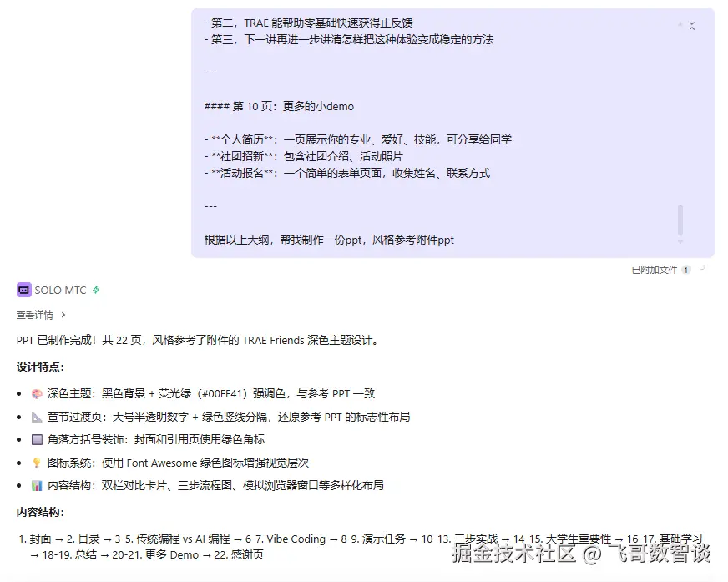Click the 角落方括号装饰 bullet description
Screen dimensions: 728x582
pos(156,439)
